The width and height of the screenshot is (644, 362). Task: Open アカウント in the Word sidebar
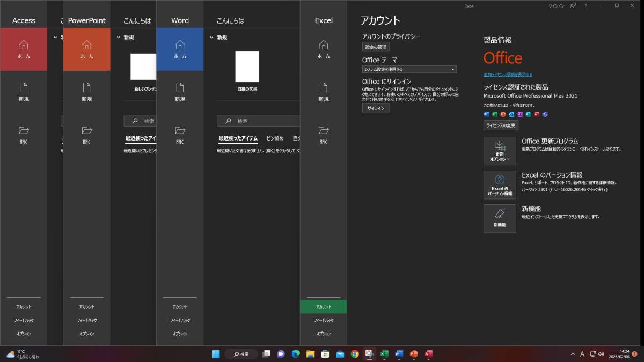[180, 307]
